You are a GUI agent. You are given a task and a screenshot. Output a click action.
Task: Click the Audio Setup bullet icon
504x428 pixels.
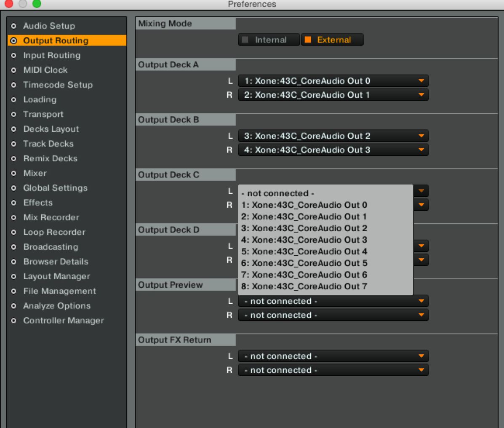pos(13,26)
